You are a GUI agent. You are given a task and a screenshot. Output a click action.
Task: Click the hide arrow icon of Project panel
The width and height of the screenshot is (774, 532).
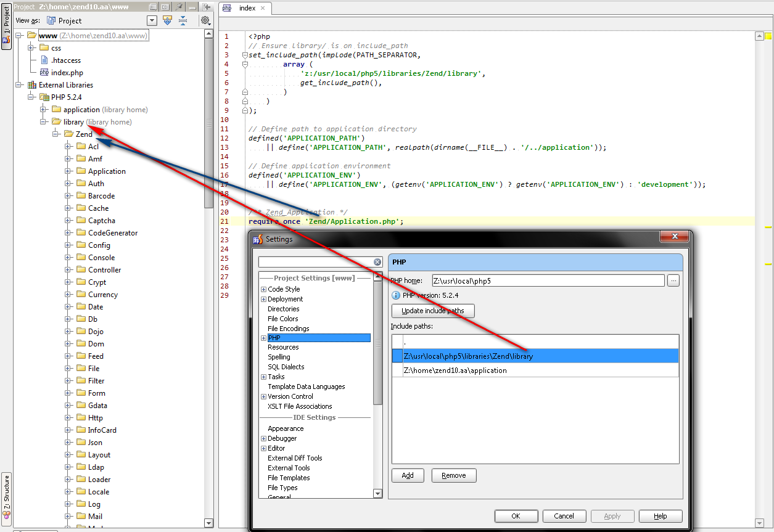click(x=207, y=6)
